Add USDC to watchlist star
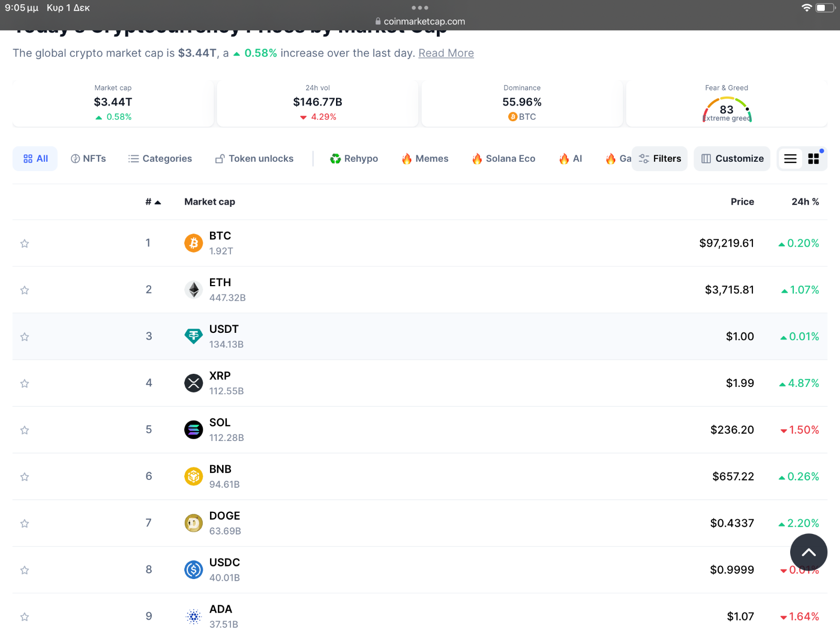This screenshot has height=630, width=840. tap(25, 570)
